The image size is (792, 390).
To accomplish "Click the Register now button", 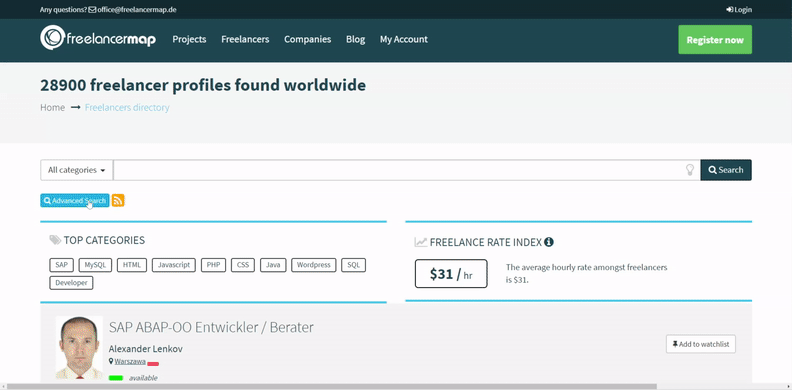I will (x=715, y=39).
